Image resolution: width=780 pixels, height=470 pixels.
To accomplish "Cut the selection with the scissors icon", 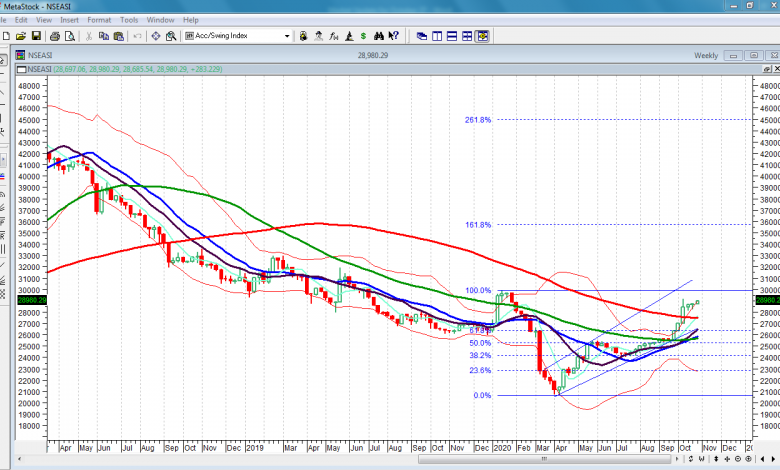I will 89,36.
